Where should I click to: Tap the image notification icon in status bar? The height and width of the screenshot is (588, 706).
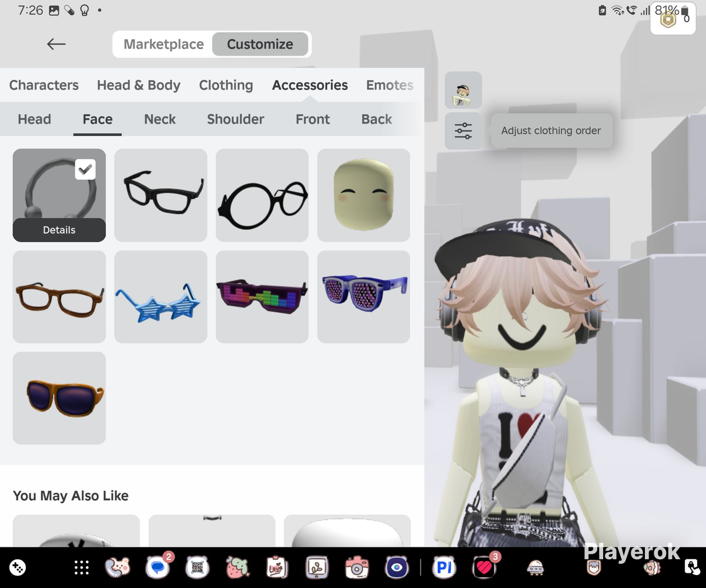pos(54,10)
